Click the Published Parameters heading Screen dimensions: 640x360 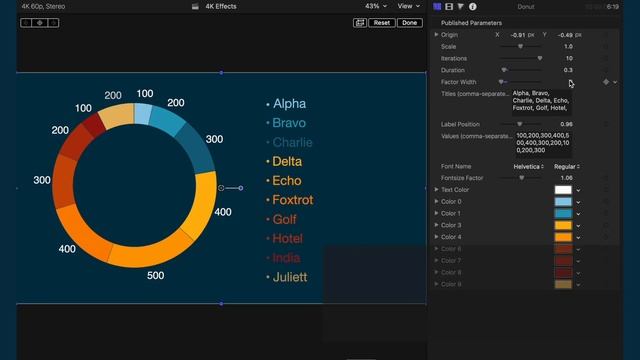coord(471,23)
